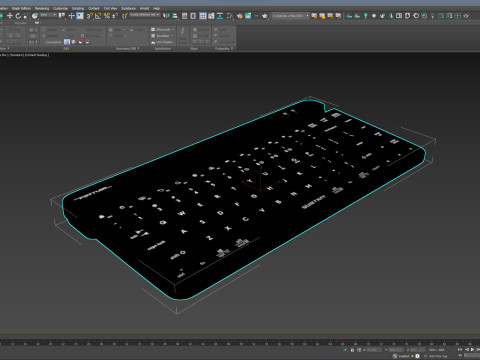Toggle Spinner Snap
The height and width of the screenshot is (360, 480).
[115, 15]
